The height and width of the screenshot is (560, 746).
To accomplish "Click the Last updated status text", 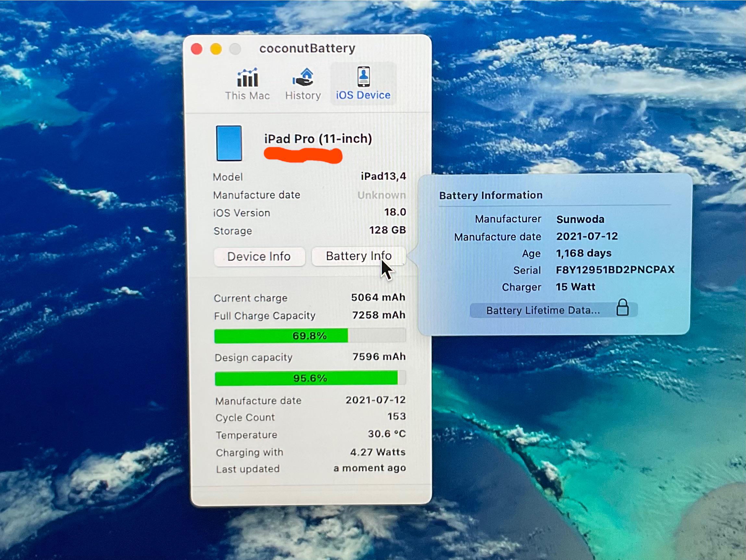I will pos(370,468).
